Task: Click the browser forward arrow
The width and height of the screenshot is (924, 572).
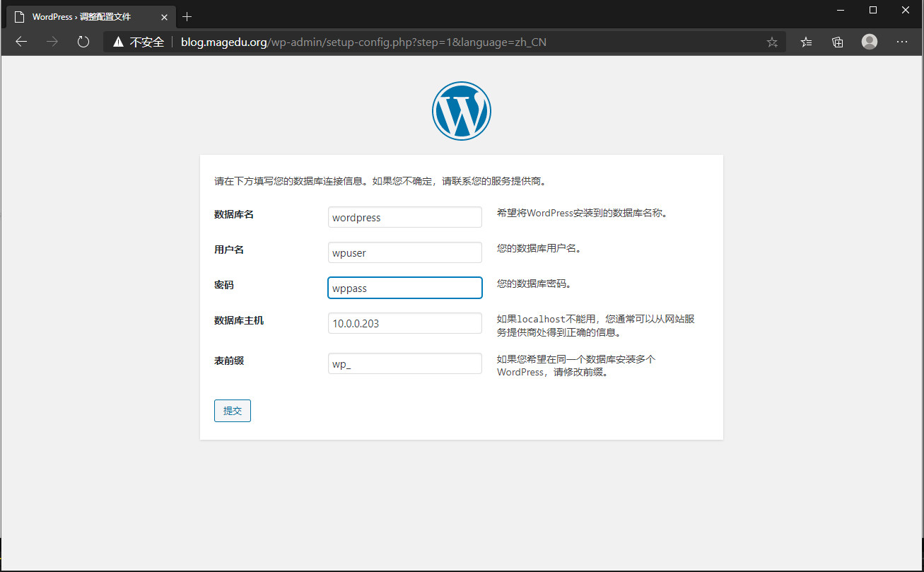Action: [52, 42]
